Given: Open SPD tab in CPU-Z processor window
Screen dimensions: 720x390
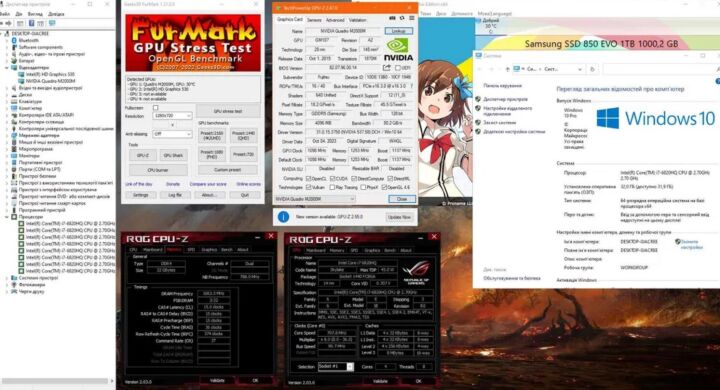Looking at the screenshot, I should tap(354, 250).
